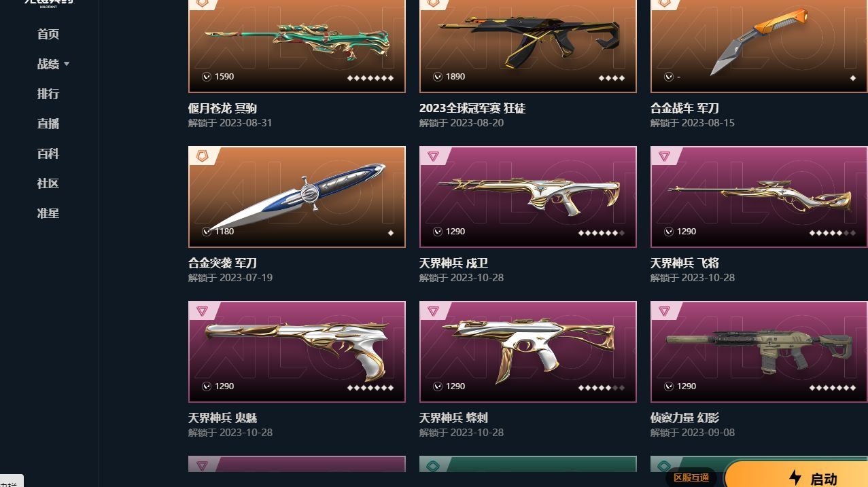Go to the 准星 page
The height and width of the screenshot is (487, 868).
(48, 213)
